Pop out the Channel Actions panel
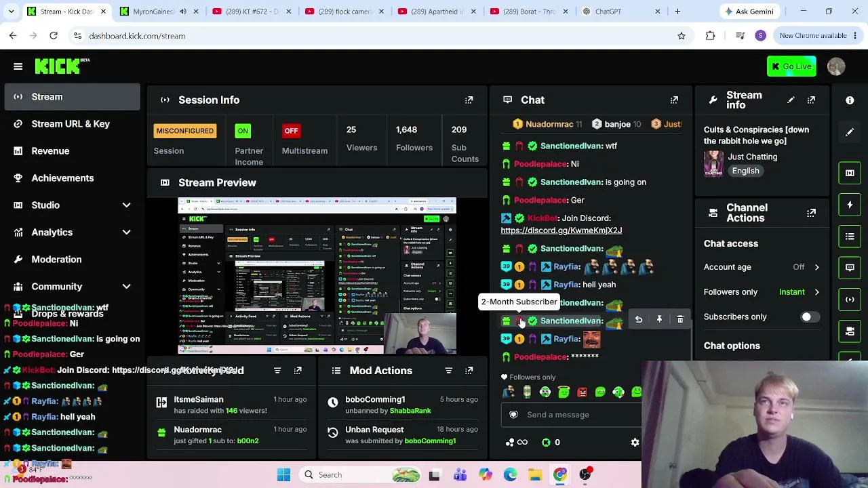This screenshot has width=868, height=488. (811, 213)
